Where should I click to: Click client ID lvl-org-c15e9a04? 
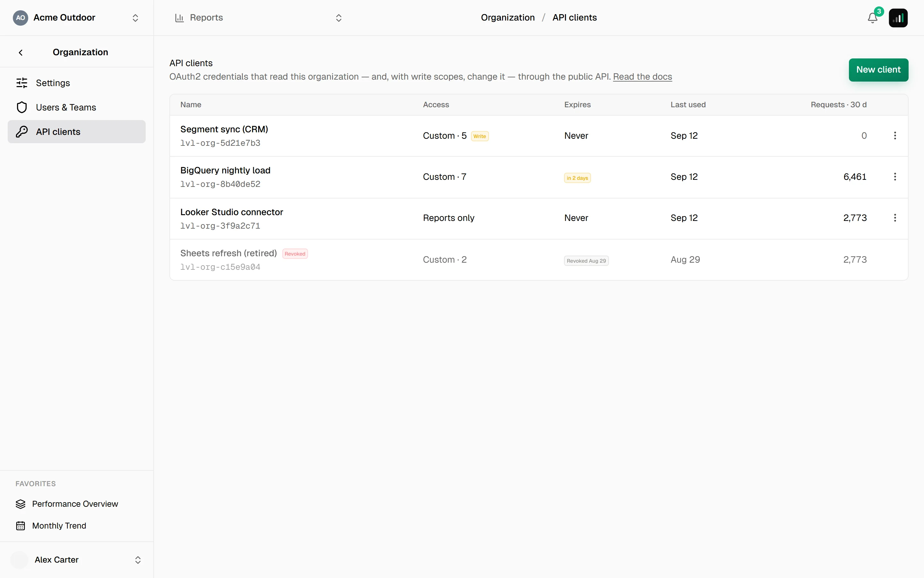click(x=220, y=267)
